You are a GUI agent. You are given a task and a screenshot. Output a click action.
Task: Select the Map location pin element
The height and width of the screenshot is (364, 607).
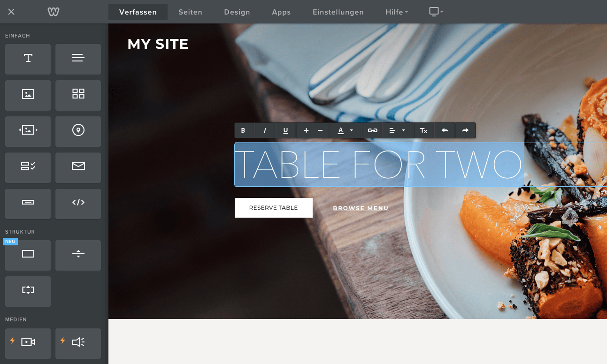coord(78,131)
